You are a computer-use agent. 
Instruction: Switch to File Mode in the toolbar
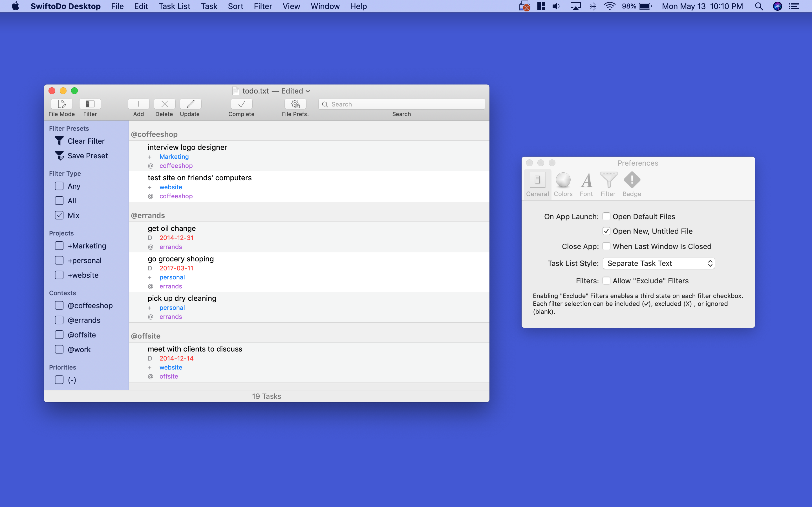click(61, 107)
